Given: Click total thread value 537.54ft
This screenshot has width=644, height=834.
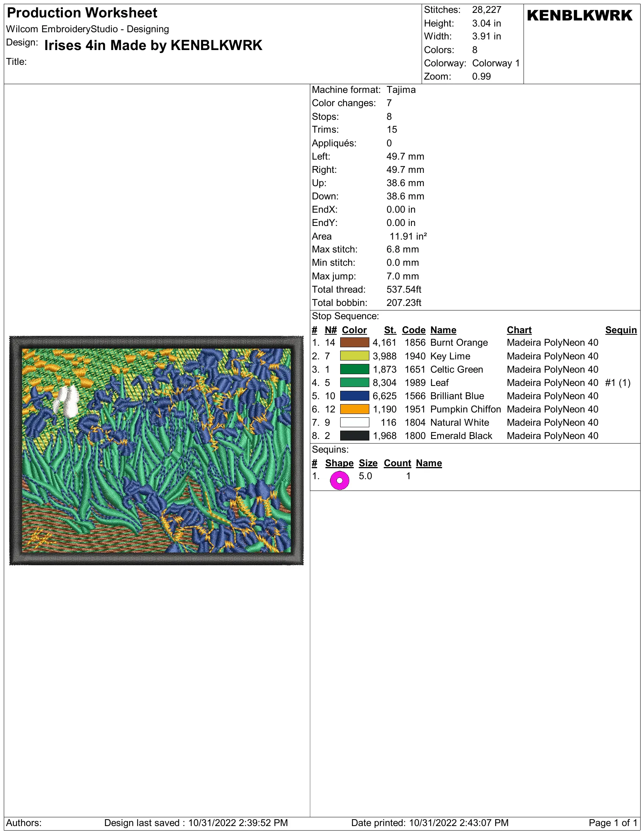Looking at the screenshot, I should pyautogui.click(x=404, y=290).
